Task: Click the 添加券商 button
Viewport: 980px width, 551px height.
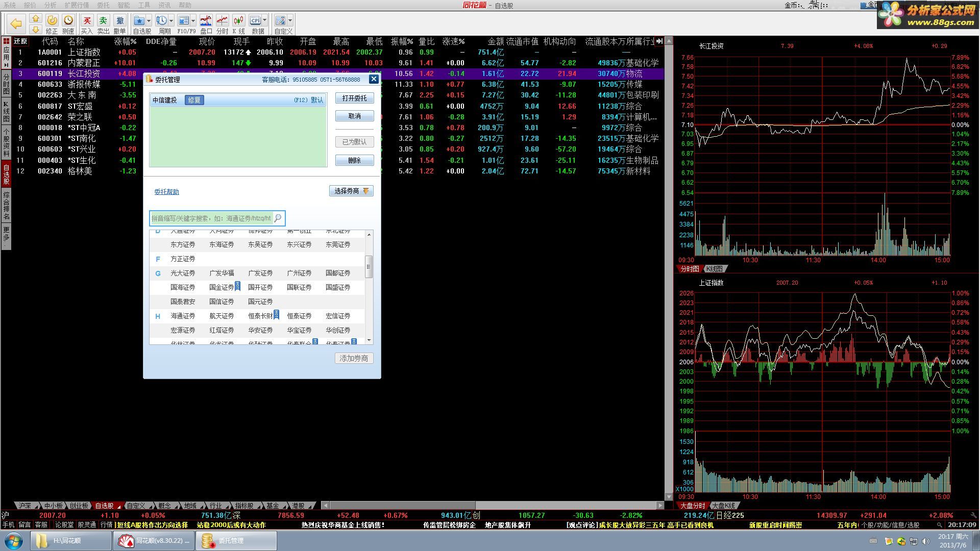Action: click(x=354, y=359)
